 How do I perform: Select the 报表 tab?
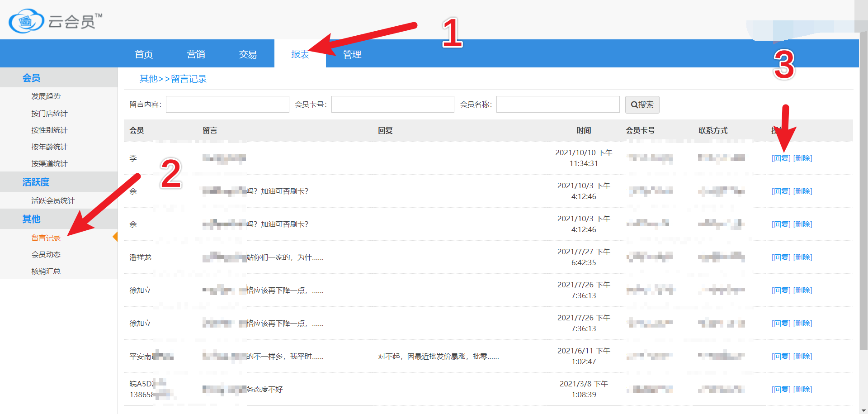point(300,54)
